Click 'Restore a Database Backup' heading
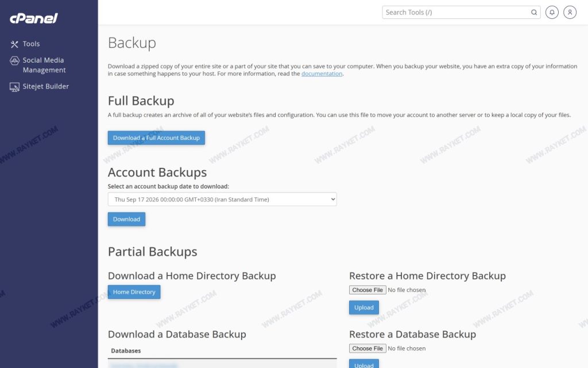The height and width of the screenshot is (368, 588). pos(412,335)
